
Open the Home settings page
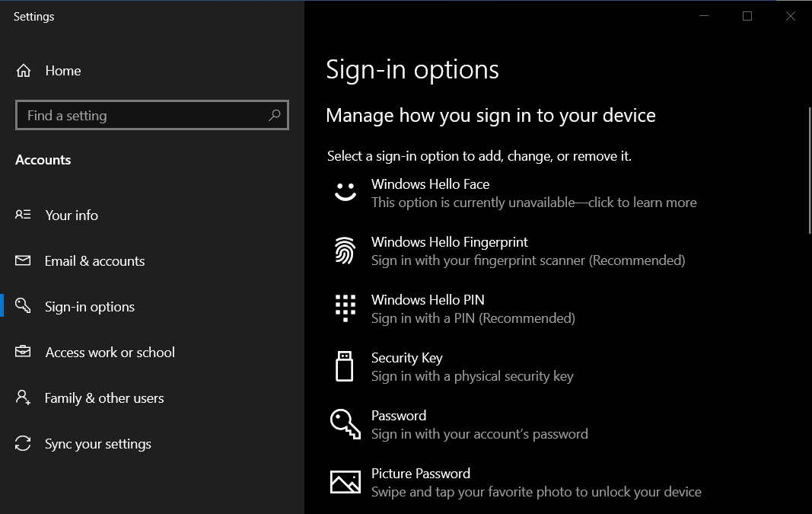coord(152,71)
